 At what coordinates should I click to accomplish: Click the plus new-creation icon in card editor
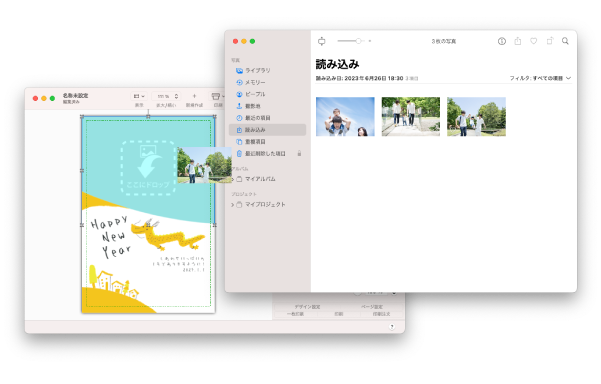click(x=194, y=96)
